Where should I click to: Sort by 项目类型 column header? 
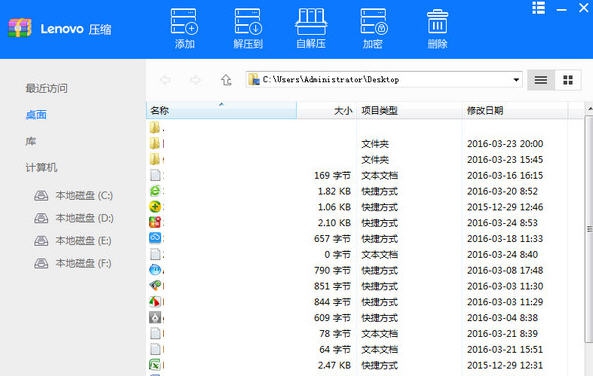coord(409,110)
